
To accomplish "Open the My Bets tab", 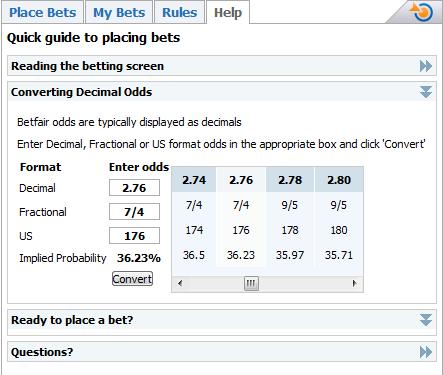I will tap(119, 13).
